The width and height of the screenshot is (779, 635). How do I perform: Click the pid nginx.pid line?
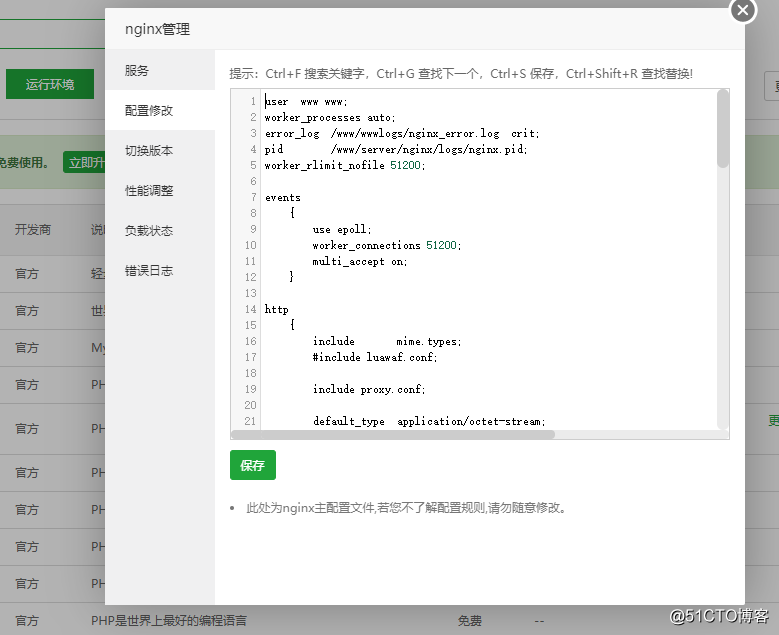pyautogui.click(x=396, y=150)
